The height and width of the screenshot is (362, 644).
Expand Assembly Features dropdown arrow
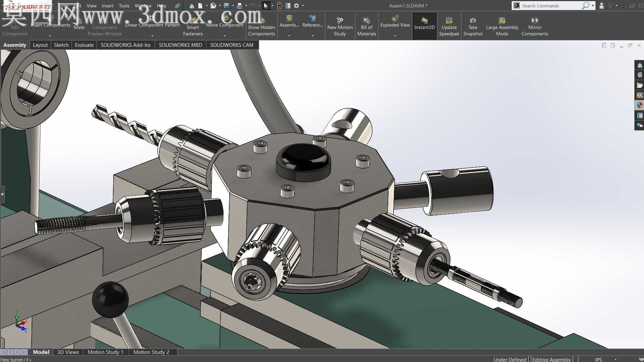coord(289,35)
